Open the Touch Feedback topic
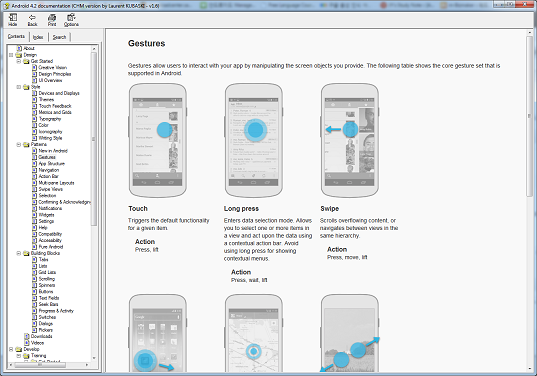Image resolution: width=537 pixels, height=376 pixels. coord(55,106)
